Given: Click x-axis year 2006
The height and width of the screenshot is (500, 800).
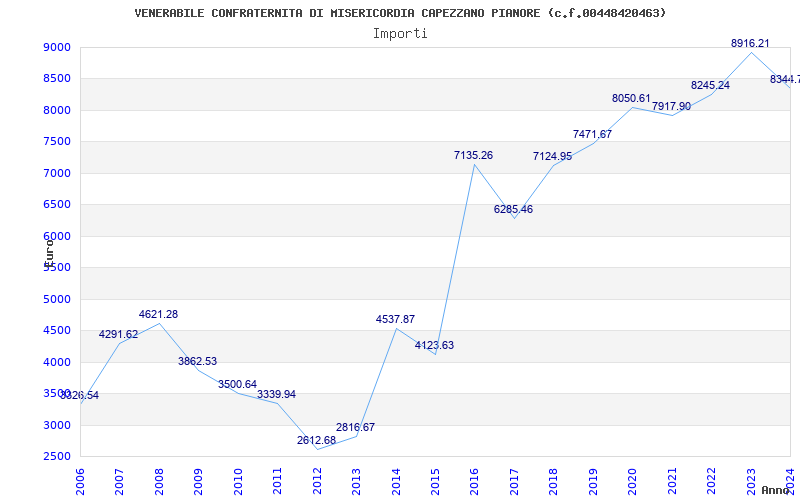Looking at the screenshot, I should click(80, 482).
